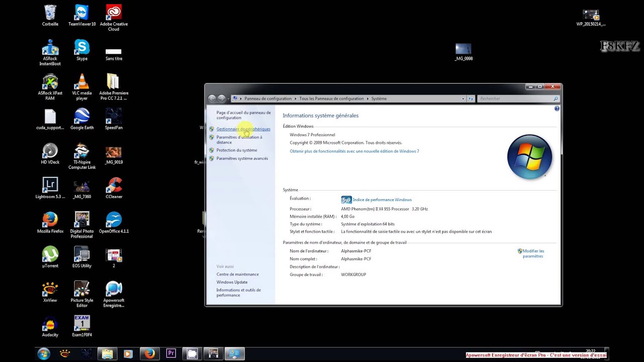
Task: Go to Page d'accueil du panneau de configuration
Action: click(244, 115)
